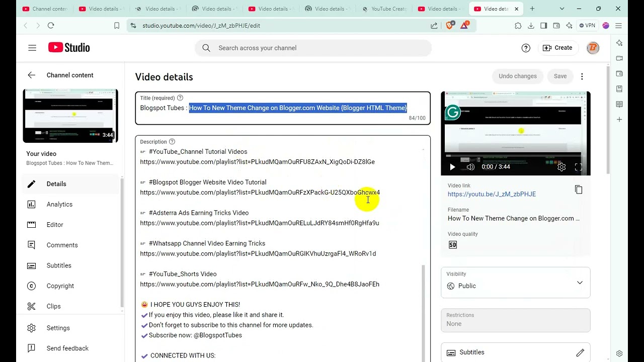The height and width of the screenshot is (362, 644).
Task: Click the Create video button
Action: pyautogui.click(x=557, y=48)
